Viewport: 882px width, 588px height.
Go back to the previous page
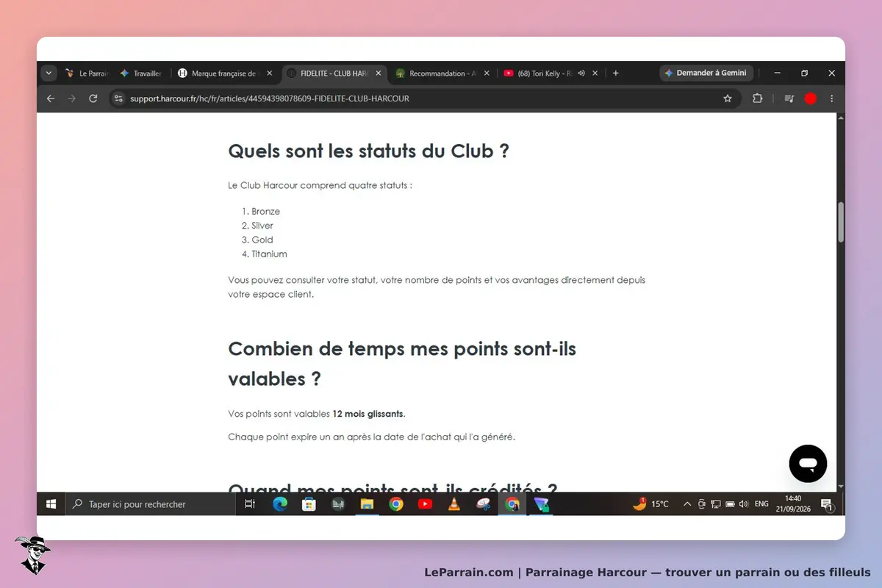coord(51,98)
